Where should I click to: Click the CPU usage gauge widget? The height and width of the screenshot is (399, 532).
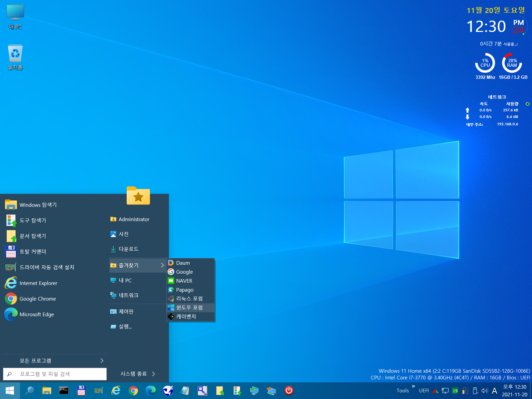pyautogui.click(x=485, y=63)
